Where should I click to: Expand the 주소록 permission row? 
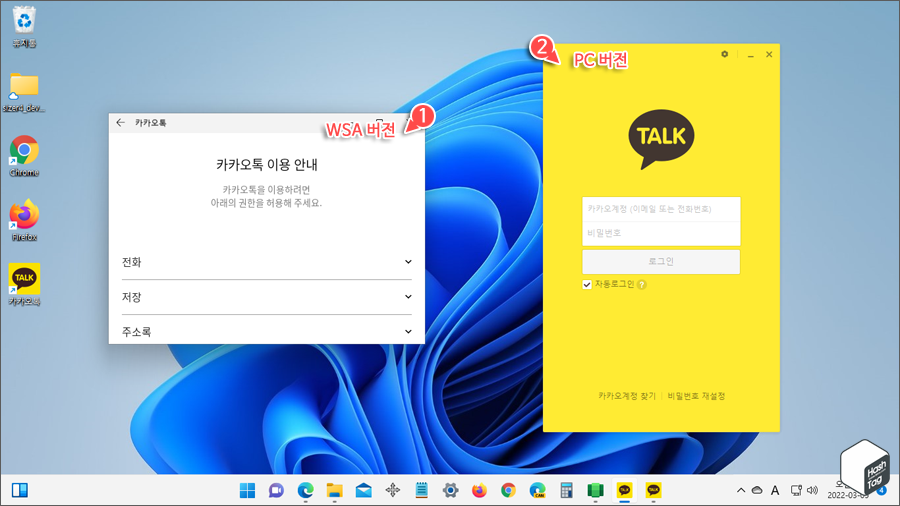[x=266, y=332]
